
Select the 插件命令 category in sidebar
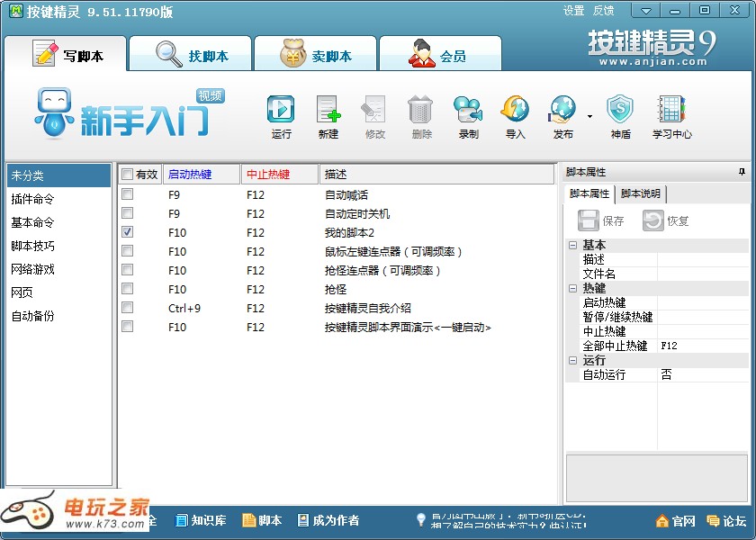coord(32,199)
